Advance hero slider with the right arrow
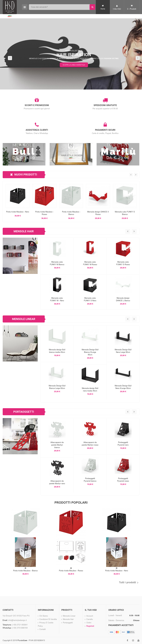142x644 pixels. click(137, 58)
